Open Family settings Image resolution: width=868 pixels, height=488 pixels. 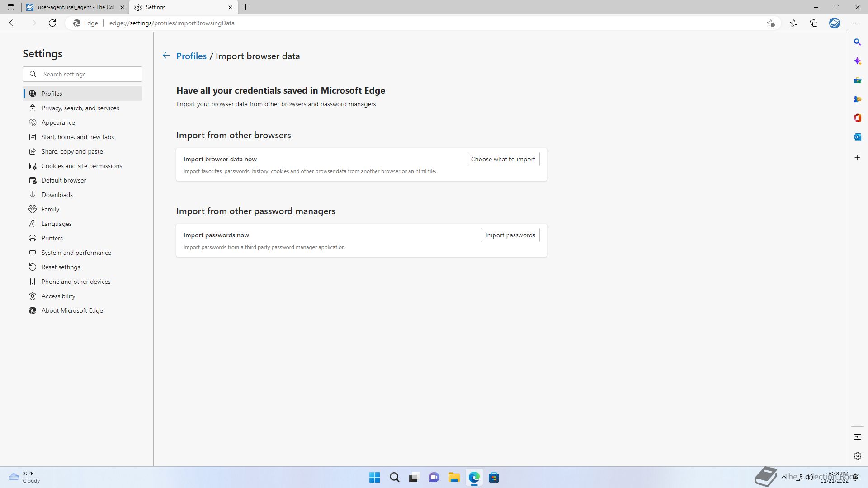82,209
